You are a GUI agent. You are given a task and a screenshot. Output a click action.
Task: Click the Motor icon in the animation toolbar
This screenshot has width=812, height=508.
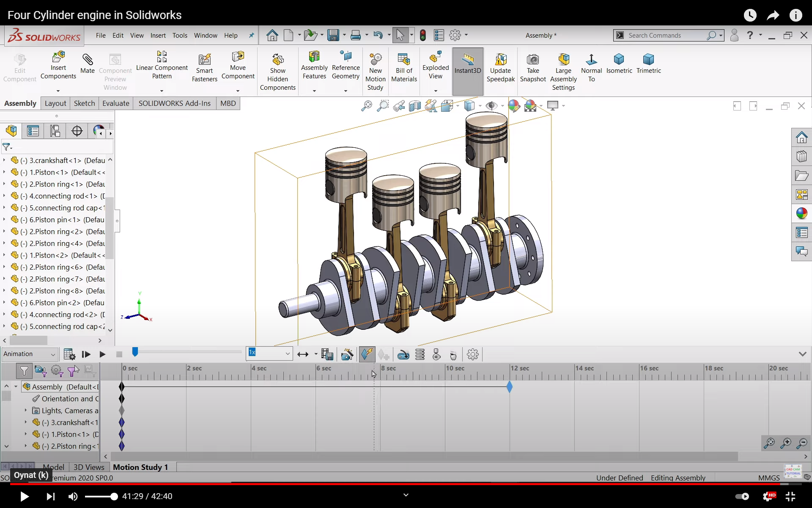[x=403, y=354]
